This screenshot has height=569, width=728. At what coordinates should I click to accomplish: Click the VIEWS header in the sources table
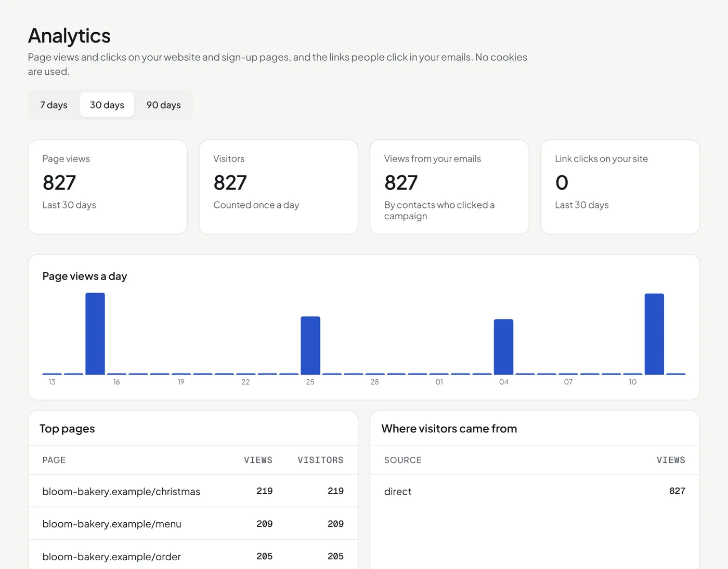click(671, 460)
